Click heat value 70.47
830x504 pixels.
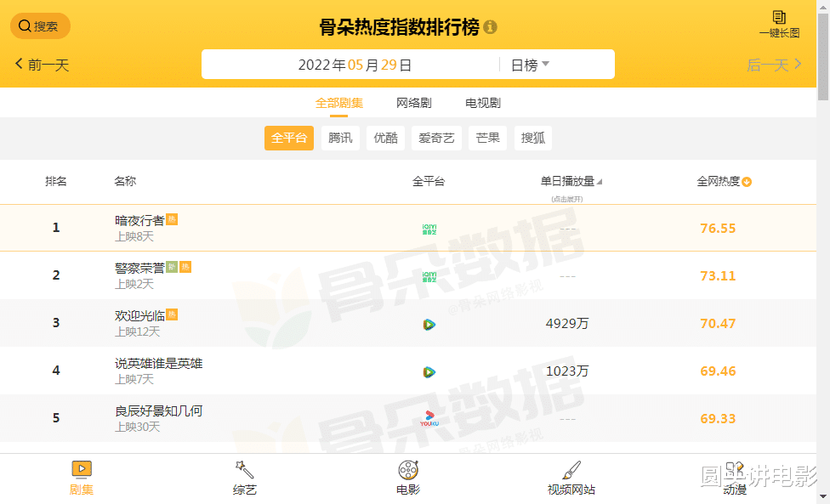point(718,324)
